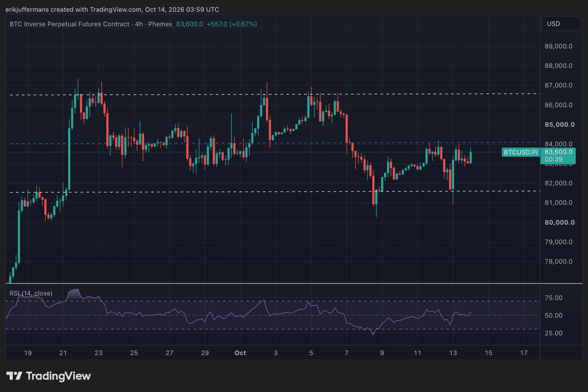588x392 pixels.
Task: Click the 81,000.0 price axis label
Action: tap(558, 203)
